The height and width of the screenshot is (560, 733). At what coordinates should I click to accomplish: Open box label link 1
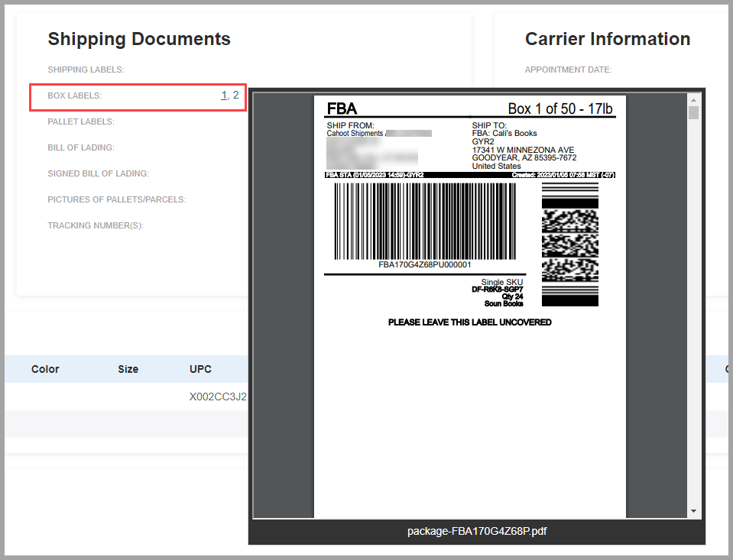click(224, 95)
